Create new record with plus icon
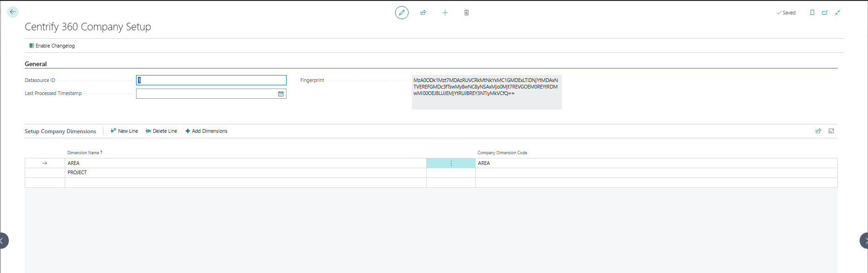The width and height of the screenshot is (868, 273). click(x=445, y=13)
